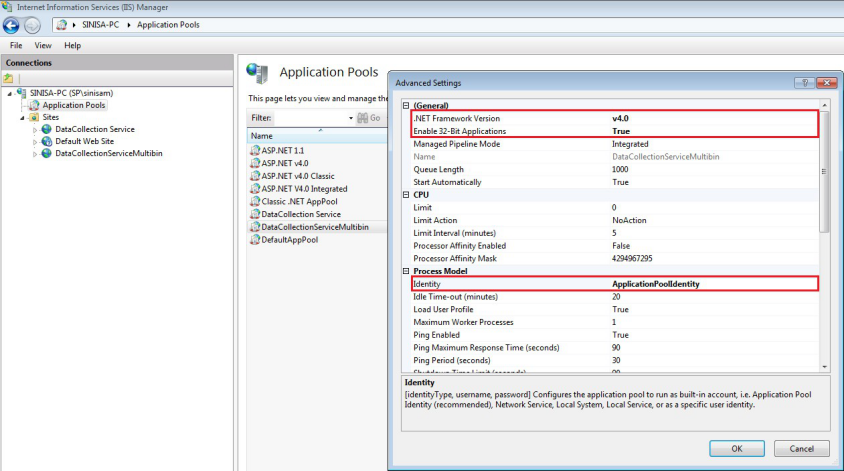
Task: Click the Advanced Settings help button
Action: 805,82
